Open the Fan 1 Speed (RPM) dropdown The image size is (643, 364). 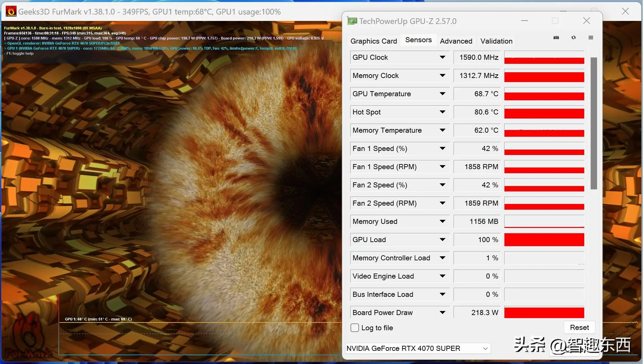pos(442,166)
